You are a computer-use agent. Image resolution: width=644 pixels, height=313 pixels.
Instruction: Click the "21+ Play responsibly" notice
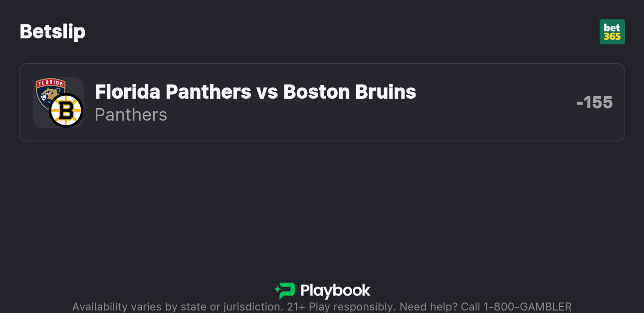341,307
